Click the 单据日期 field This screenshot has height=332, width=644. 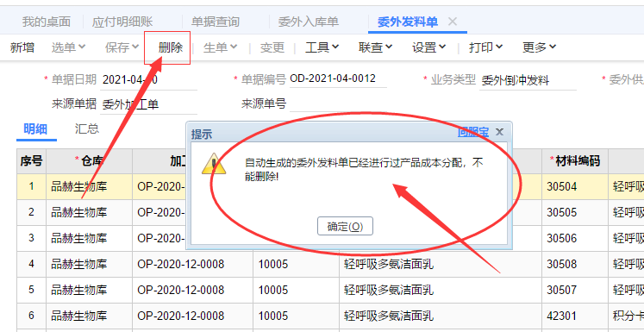tap(148, 79)
